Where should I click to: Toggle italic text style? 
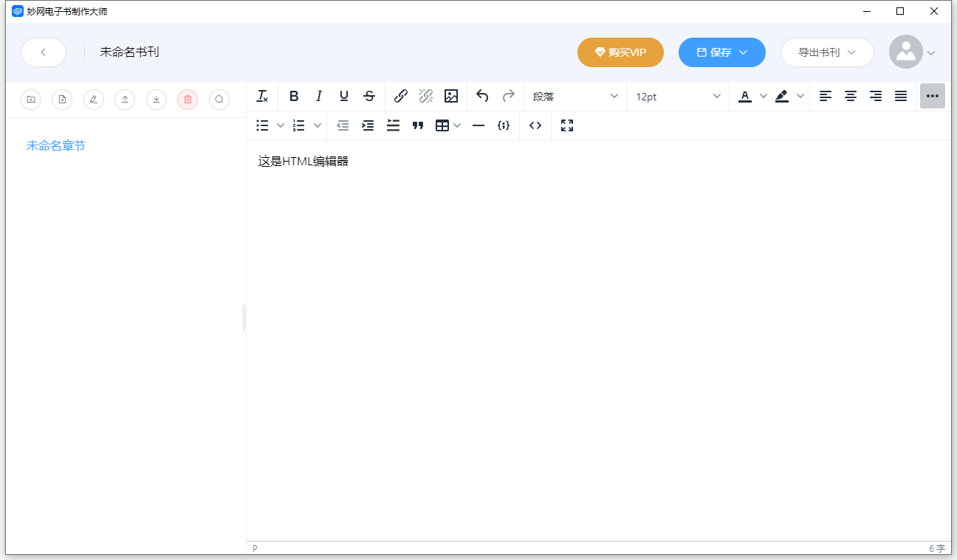tap(319, 96)
